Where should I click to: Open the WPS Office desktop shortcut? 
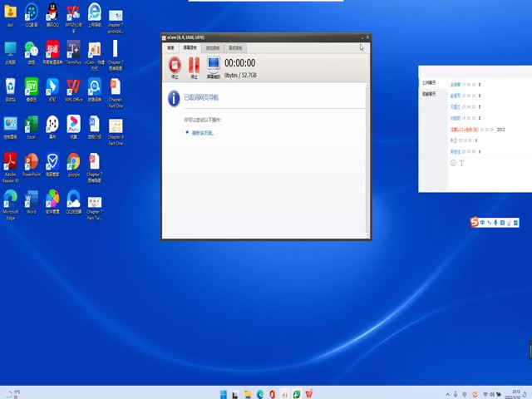(73, 87)
